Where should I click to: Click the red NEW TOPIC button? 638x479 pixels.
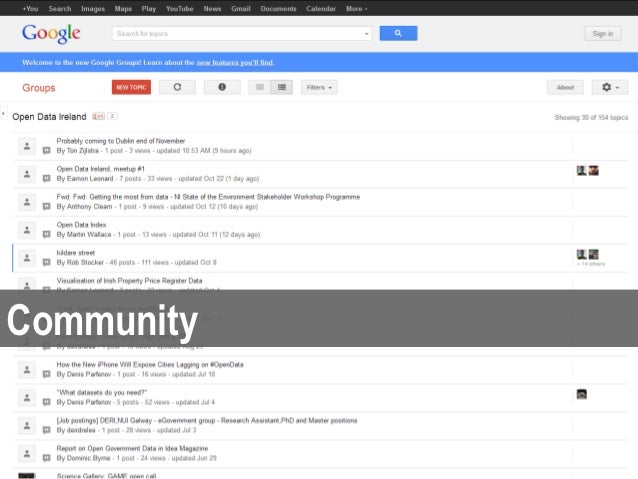coord(131,87)
